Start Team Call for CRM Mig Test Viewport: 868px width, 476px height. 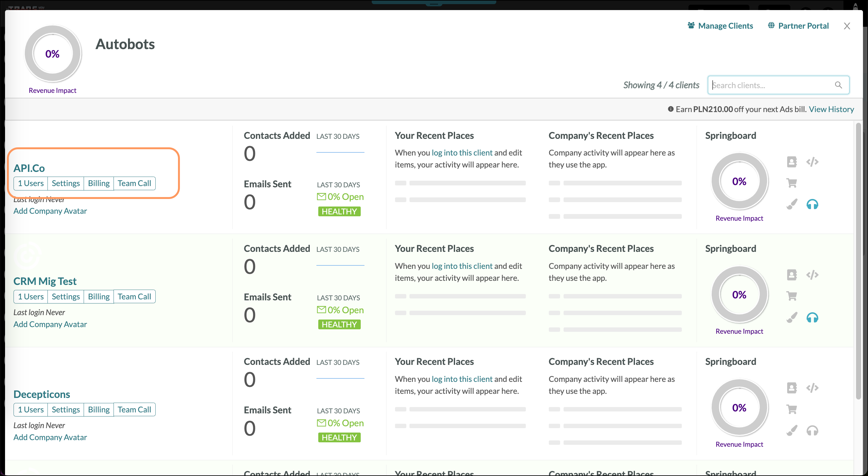pyautogui.click(x=135, y=297)
